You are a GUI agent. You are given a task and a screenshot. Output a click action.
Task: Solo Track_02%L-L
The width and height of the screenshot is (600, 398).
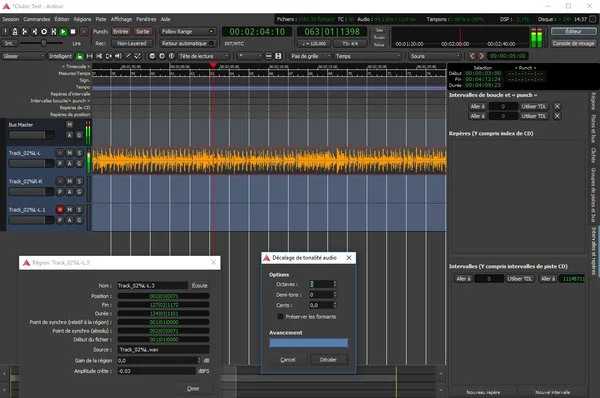79,153
